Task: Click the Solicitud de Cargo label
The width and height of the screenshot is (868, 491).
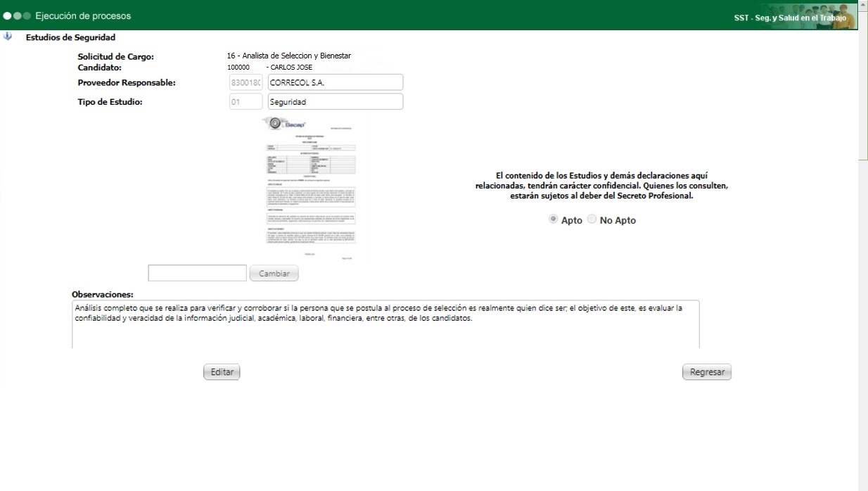Action: [x=115, y=56]
